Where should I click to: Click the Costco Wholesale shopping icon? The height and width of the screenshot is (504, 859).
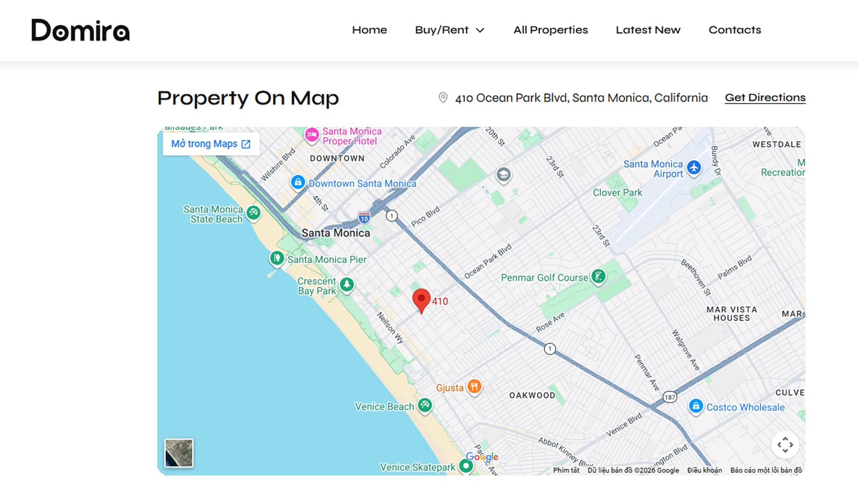tap(696, 406)
